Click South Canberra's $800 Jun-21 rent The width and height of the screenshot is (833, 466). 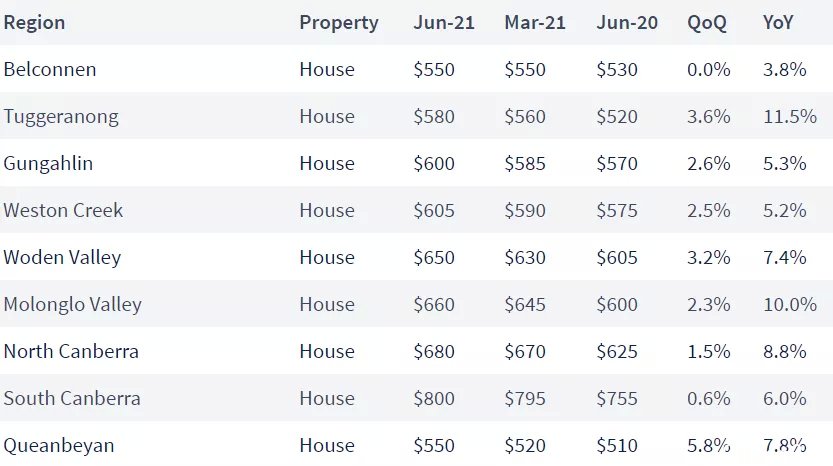pyautogui.click(x=434, y=399)
